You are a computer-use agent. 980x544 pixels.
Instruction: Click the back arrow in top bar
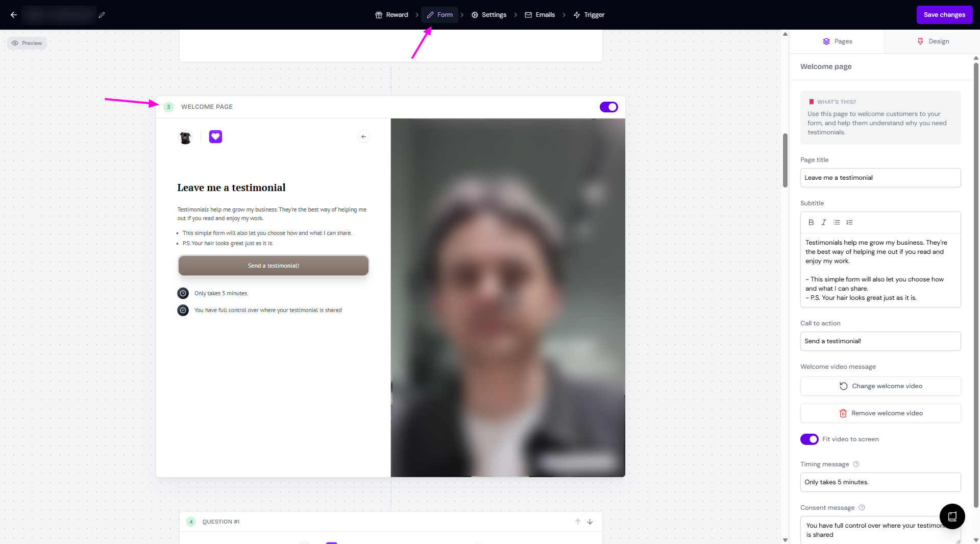[14, 15]
